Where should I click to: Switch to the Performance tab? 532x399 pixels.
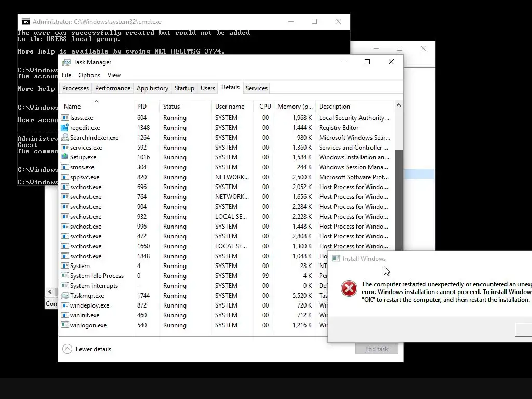(x=113, y=88)
